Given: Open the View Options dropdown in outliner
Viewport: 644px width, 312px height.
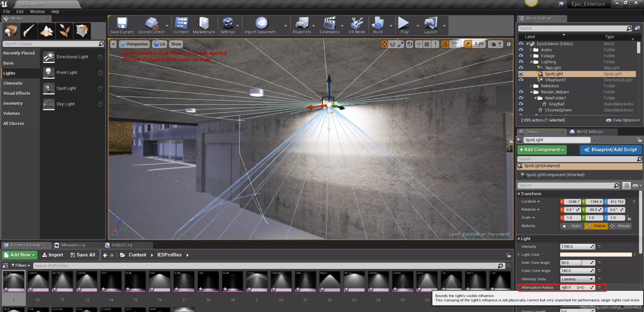Looking at the screenshot, I should (623, 120).
